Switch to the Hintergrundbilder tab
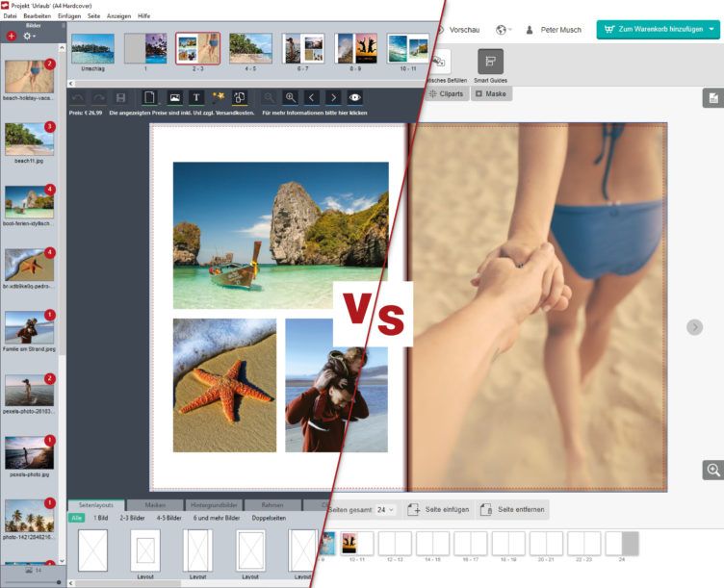The image size is (724, 588). [214, 505]
